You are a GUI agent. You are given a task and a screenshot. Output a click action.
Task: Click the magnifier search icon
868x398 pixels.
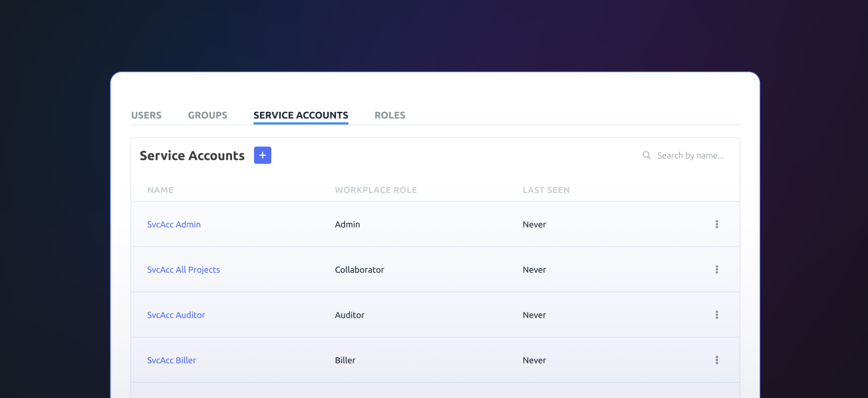coord(646,155)
